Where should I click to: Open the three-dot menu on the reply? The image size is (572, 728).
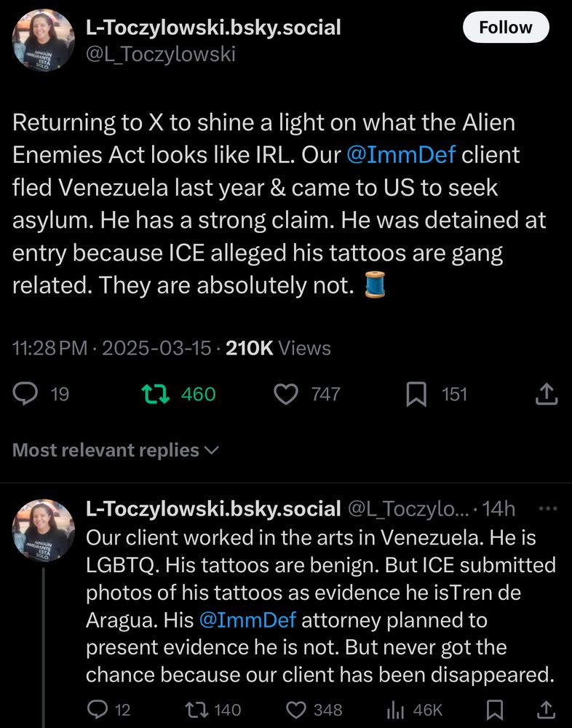pos(546,509)
